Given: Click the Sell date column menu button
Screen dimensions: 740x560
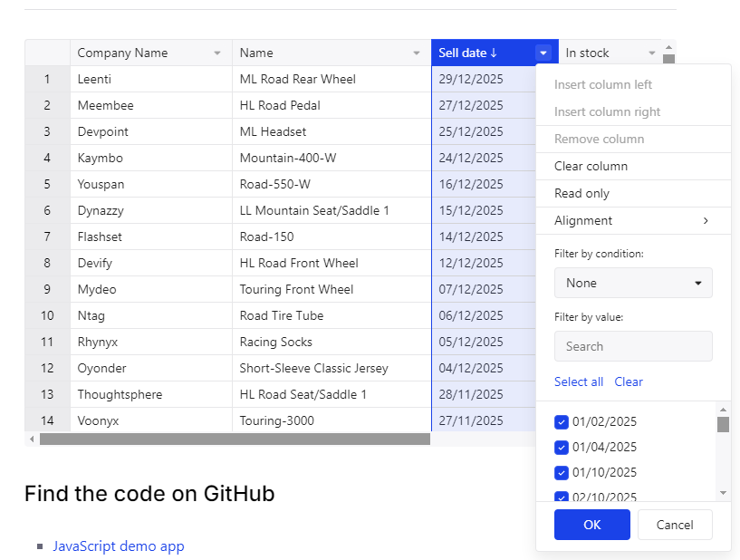Looking at the screenshot, I should tap(543, 53).
